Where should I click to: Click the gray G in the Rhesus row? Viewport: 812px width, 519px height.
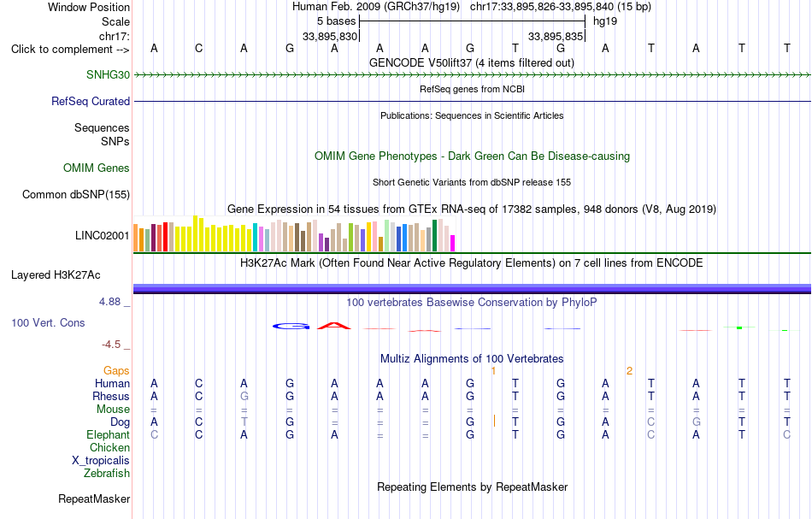[244, 396]
